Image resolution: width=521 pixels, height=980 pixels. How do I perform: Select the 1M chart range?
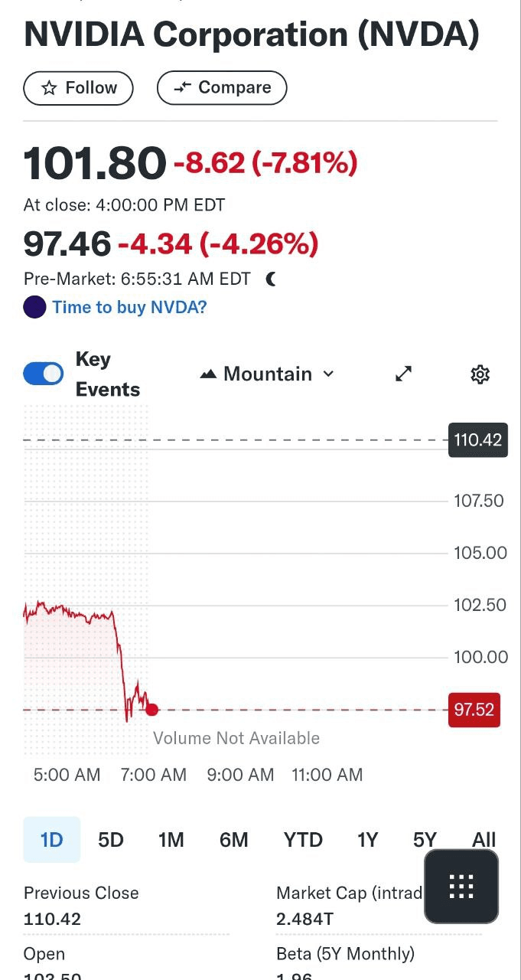pyautogui.click(x=171, y=840)
